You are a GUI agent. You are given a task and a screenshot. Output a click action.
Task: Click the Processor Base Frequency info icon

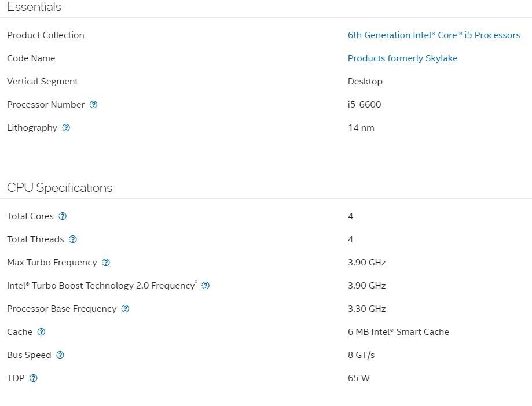(x=126, y=309)
